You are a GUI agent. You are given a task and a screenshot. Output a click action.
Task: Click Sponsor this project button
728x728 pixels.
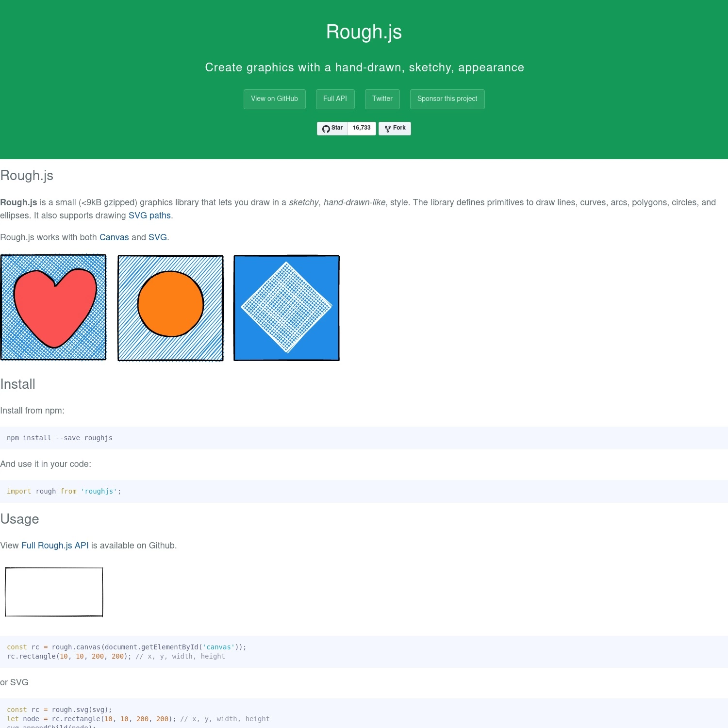click(447, 99)
